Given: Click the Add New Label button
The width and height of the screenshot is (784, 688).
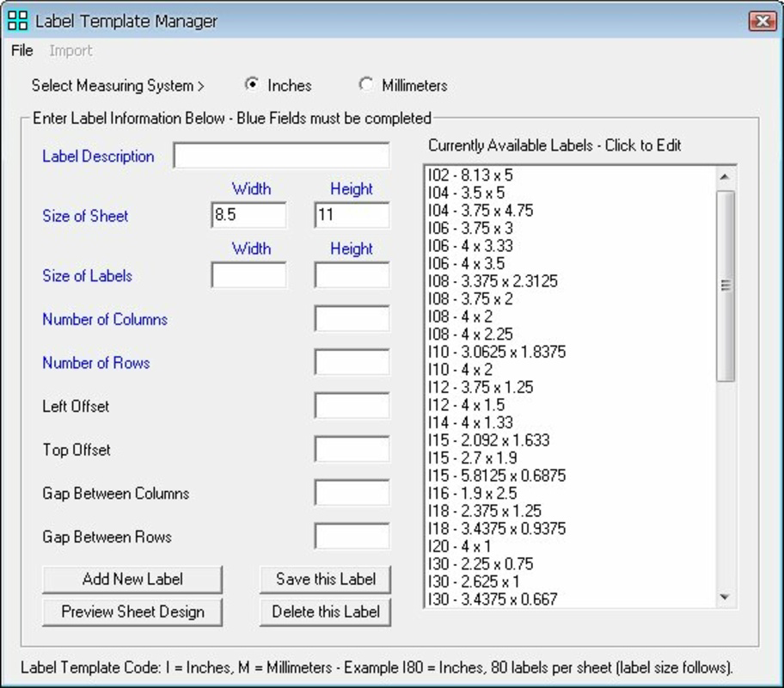Looking at the screenshot, I should click(x=132, y=580).
